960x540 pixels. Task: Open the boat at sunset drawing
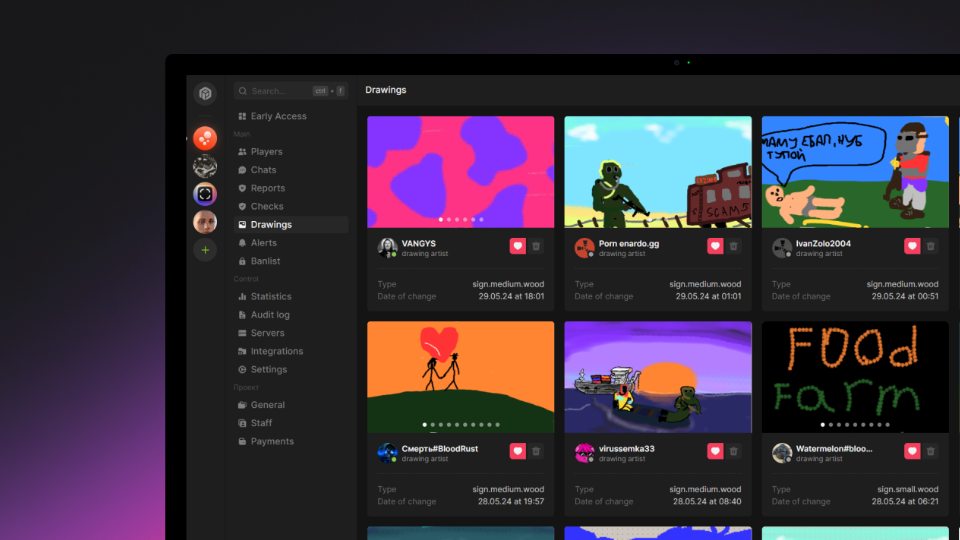[x=658, y=377]
